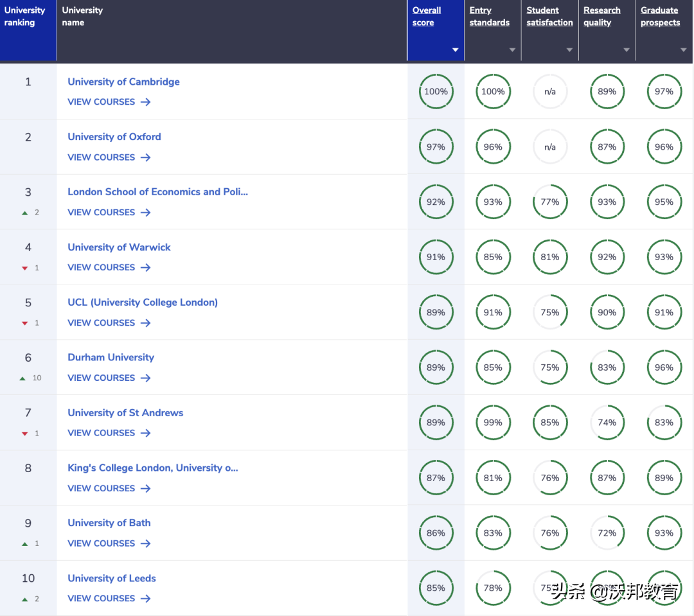Click St Andrews 99% entry standards circle
The image size is (694, 616).
(493, 423)
